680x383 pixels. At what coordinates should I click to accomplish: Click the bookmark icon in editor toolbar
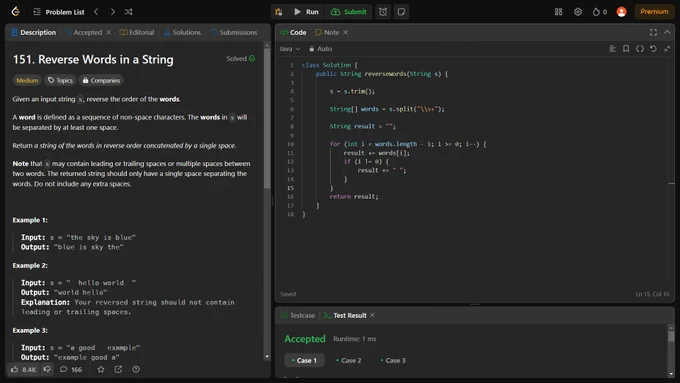tap(626, 49)
